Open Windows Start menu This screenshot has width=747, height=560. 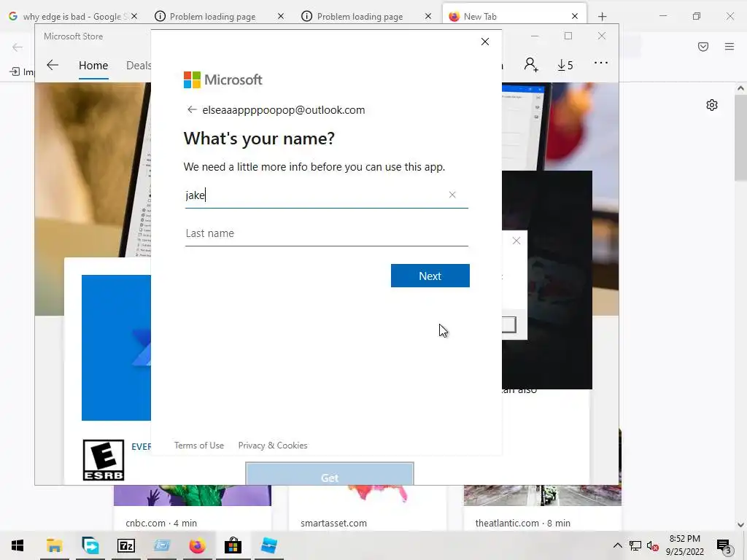click(x=18, y=545)
